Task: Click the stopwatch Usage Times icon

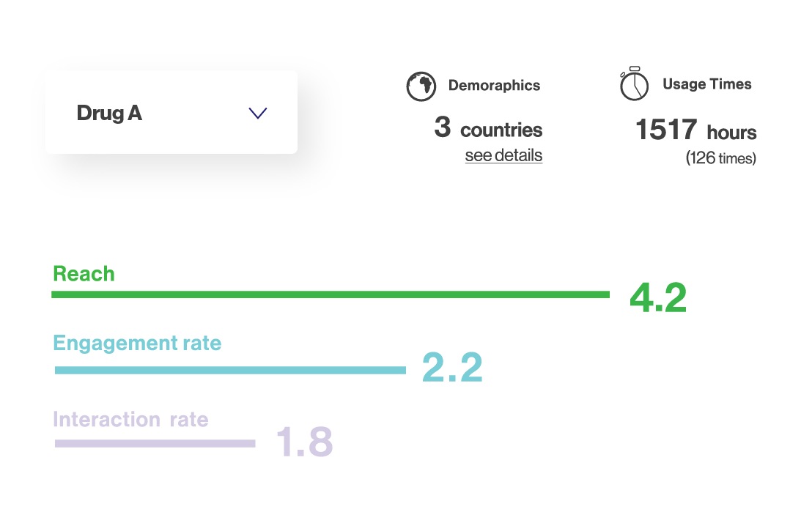Action: 634,84
